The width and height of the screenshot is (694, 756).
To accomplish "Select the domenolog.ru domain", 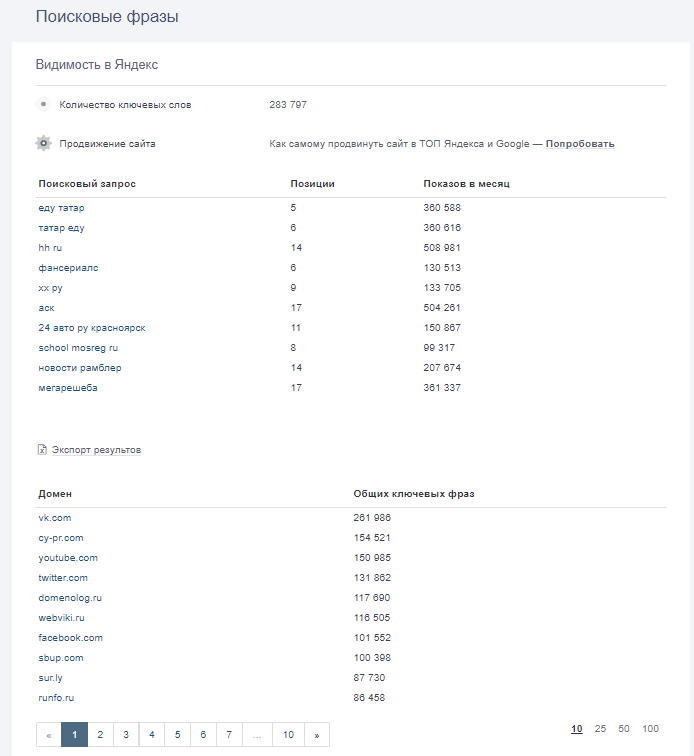I will click(x=70, y=598).
